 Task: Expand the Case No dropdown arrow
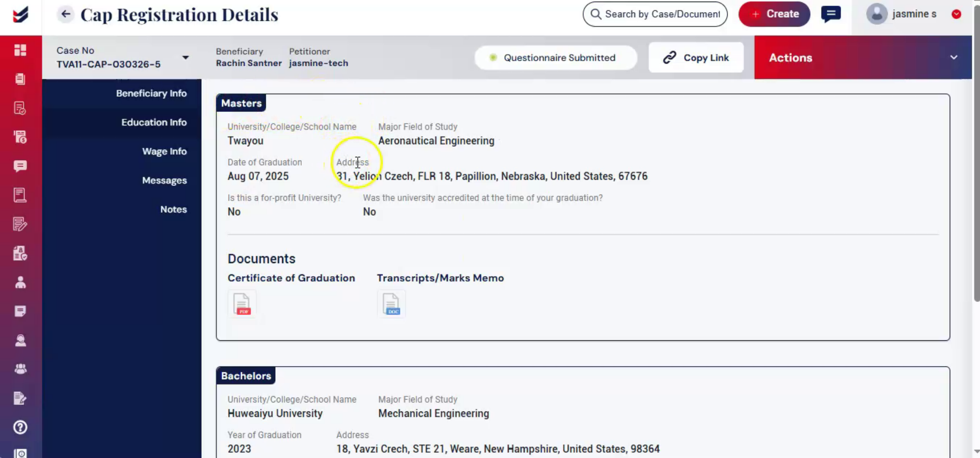(x=185, y=58)
